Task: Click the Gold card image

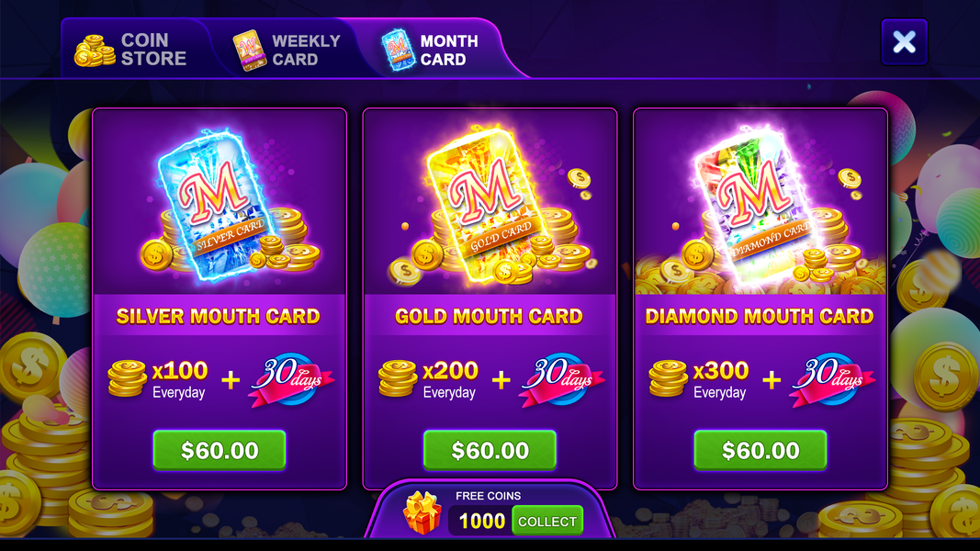Action: [x=486, y=205]
